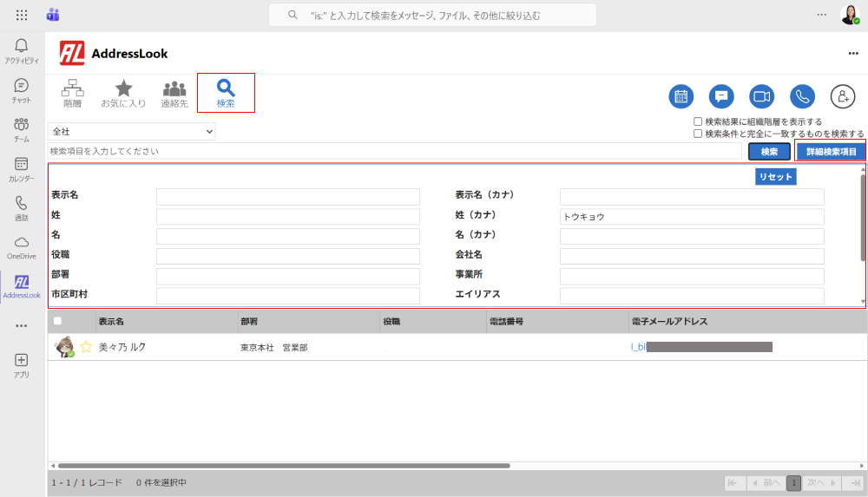Open the 全社 scope dropdown
Image resolution: width=868 pixels, height=497 pixels.
click(132, 131)
